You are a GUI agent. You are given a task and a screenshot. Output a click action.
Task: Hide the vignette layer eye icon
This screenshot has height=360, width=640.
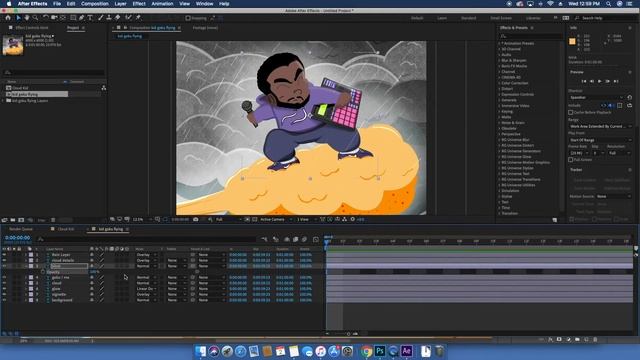coord(4,294)
